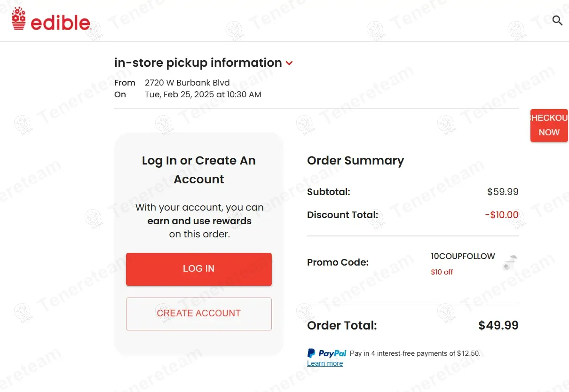Click the $59.99 subtotal amount
This screenshot has height=392, width=569.
503,192
